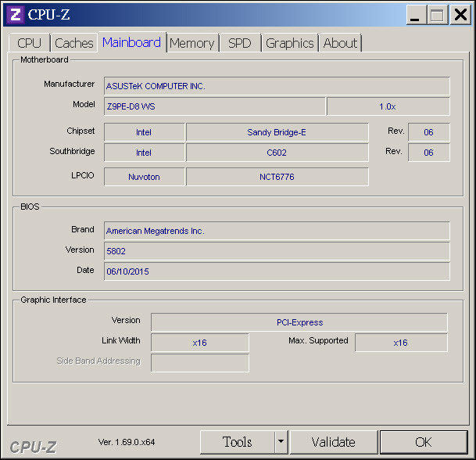Select the Mainboard tab
This screenshot has height=460, width=476.
132,42
